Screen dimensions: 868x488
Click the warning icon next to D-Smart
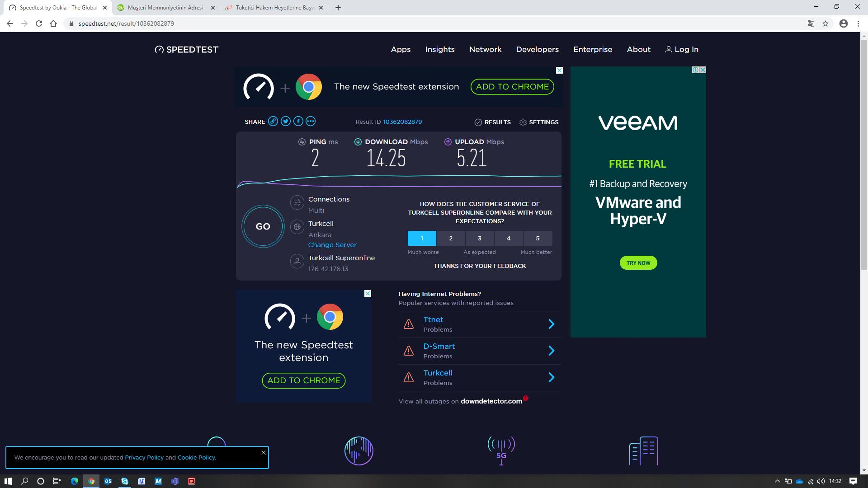pyautogui.click(x=409, y=351)
